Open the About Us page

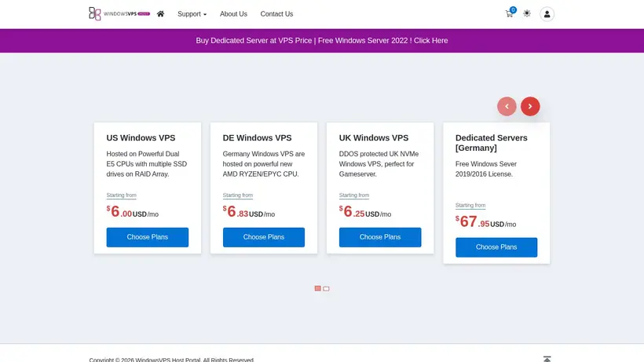click(233, 14)
